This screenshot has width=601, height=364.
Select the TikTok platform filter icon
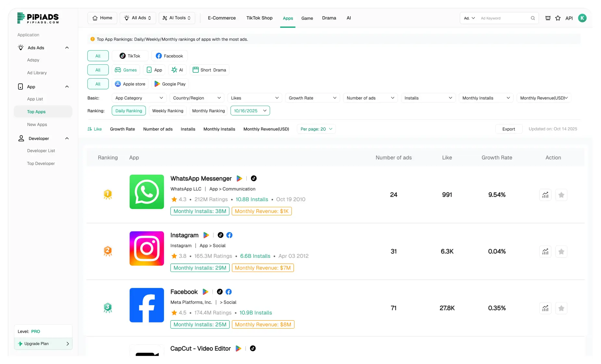tap(122, 56)
